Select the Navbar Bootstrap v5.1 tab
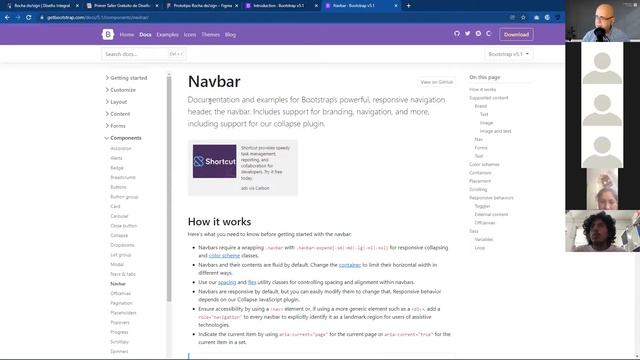The height and width of the screenshot is (360, 640). pos(360,6)
